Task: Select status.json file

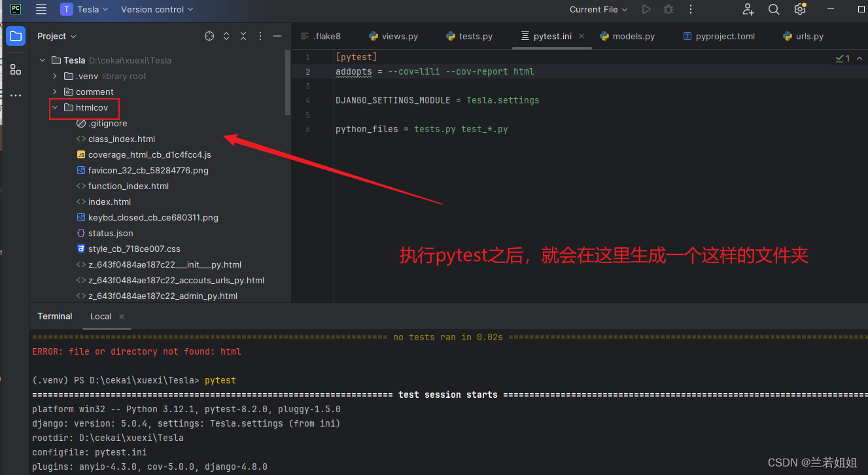Action: click(111, 233)
